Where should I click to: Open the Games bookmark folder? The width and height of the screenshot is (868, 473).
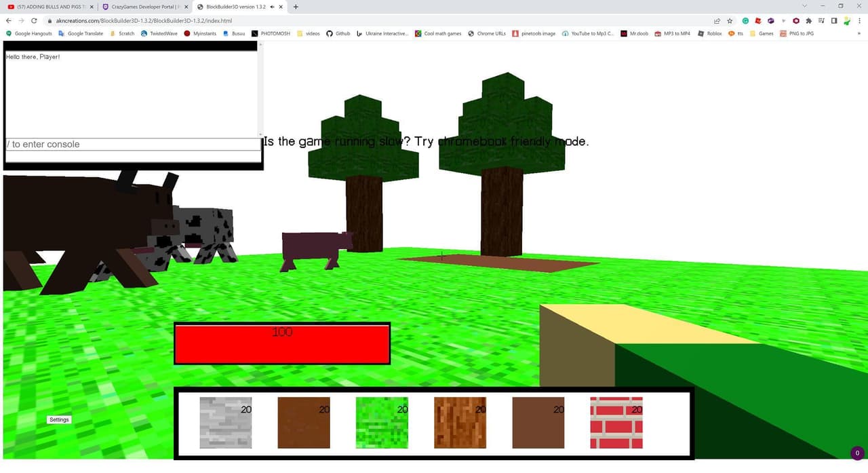tap(762, 33)
